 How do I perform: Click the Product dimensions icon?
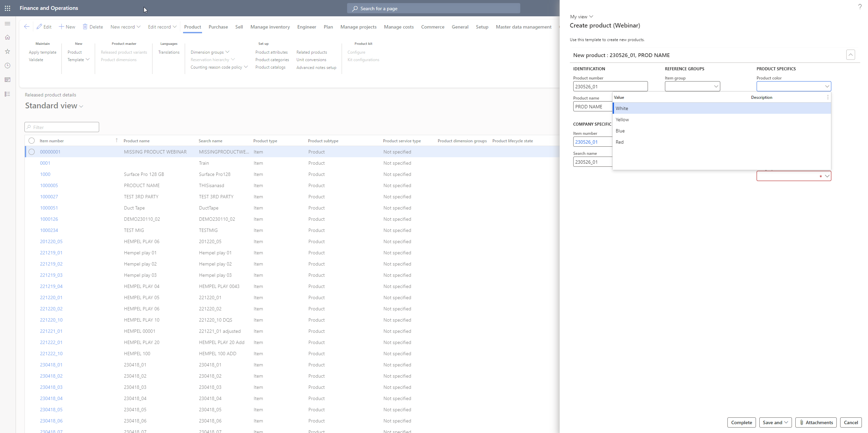[119, 59]
